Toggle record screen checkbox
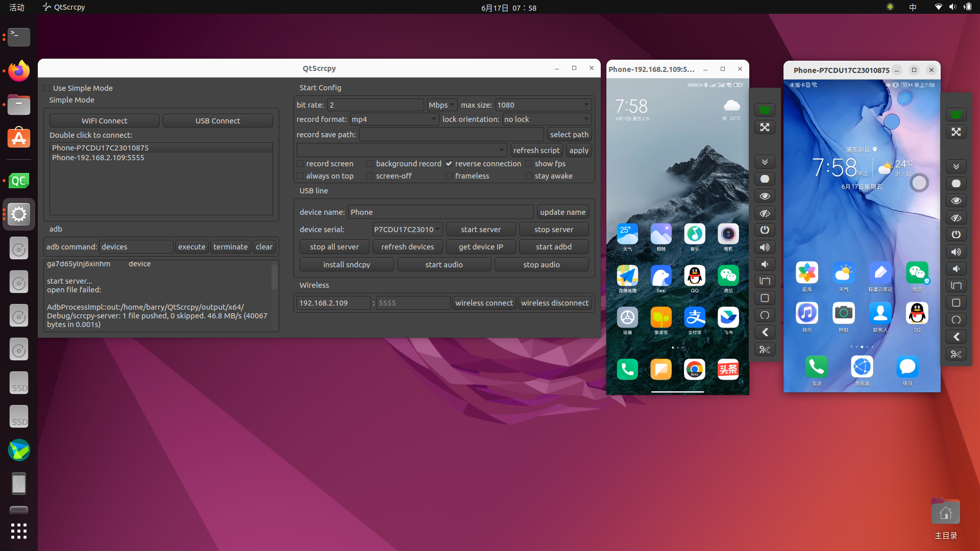Screen dimensions: 980x551 (300, 164)
